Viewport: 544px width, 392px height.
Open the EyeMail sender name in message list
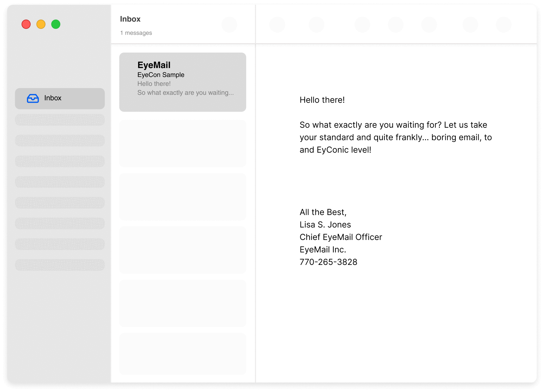154,65
